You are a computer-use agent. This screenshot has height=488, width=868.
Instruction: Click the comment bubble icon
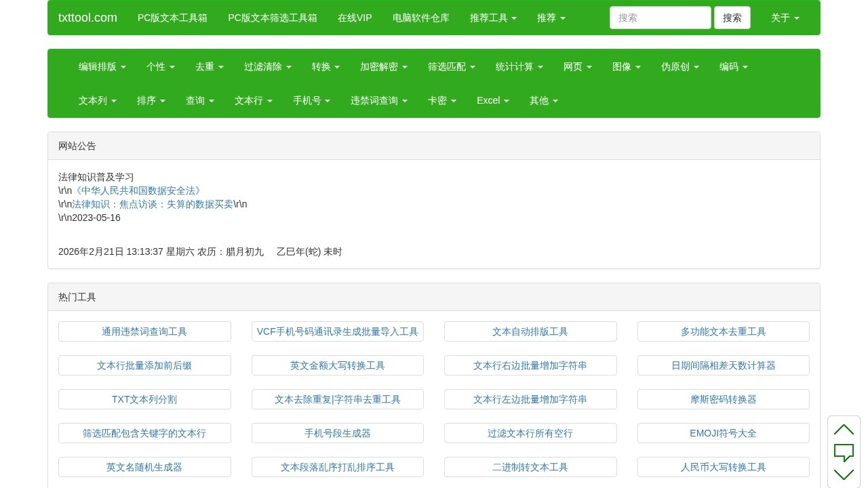pyautogui.click(x=844, y=452)
